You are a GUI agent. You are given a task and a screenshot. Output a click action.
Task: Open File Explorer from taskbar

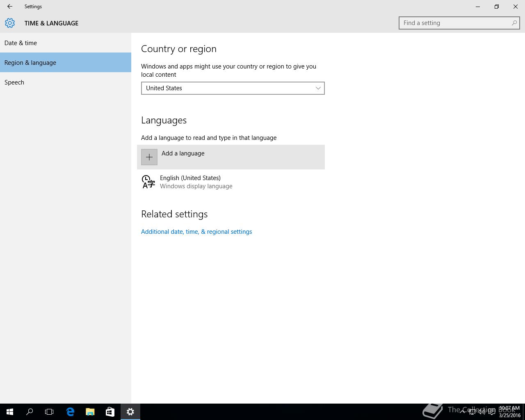90,412
